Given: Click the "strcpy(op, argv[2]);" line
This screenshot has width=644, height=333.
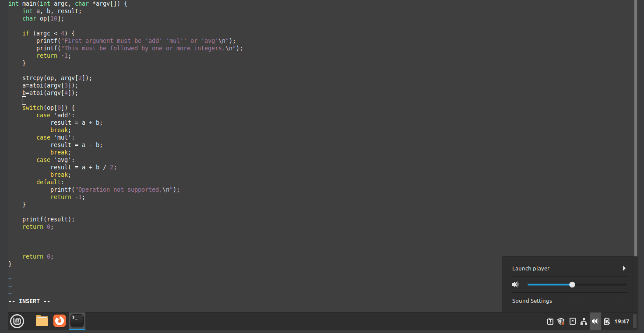Looking at the screenshot, I should pyautogui.click(x=57, y=78).
